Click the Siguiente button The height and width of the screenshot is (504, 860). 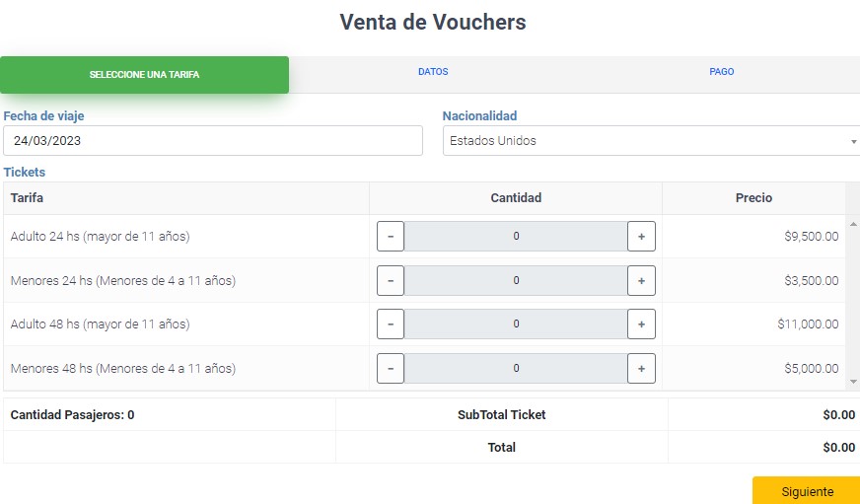tap(807, 491)
